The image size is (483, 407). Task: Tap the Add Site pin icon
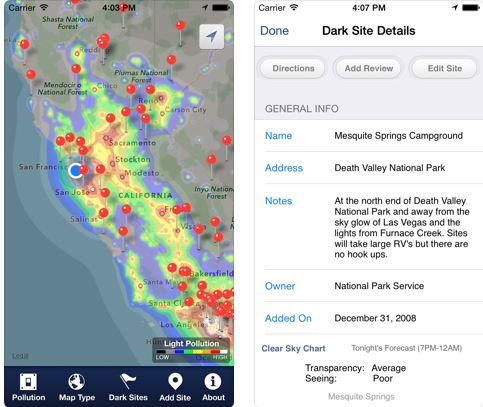click(175, 382)
